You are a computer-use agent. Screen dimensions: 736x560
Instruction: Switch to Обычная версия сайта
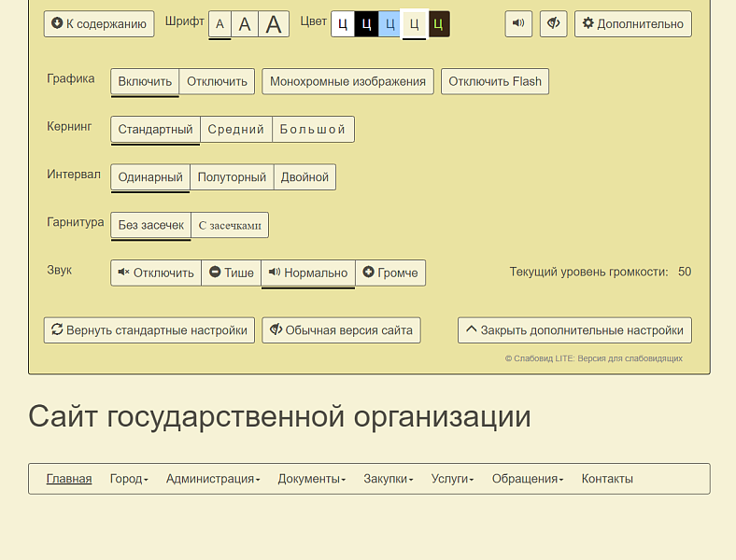[x=341, y=329]
